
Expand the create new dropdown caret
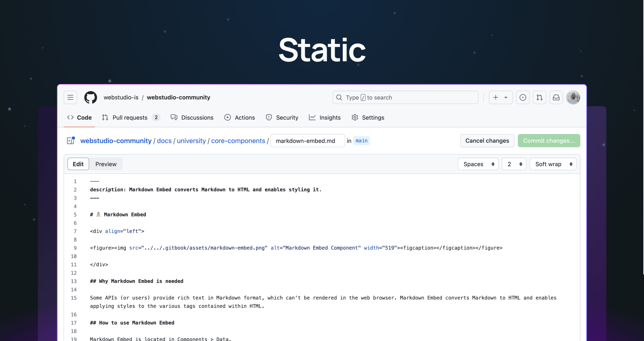coord(506,97)
